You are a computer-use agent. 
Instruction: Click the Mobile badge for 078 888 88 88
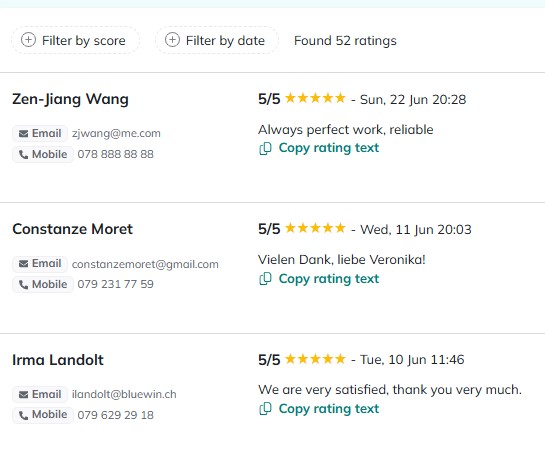(x=43, y=154)
